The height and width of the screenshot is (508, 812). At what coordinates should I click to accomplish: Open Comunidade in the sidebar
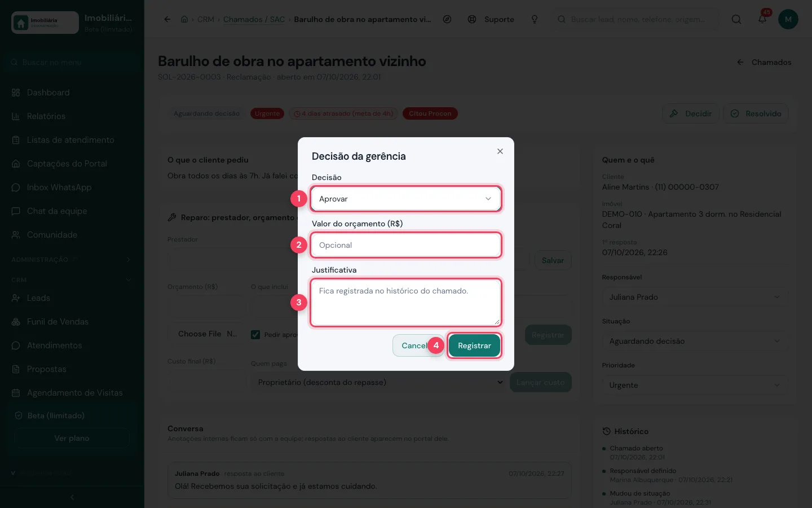pyautogui.click(x=72, y=235)
